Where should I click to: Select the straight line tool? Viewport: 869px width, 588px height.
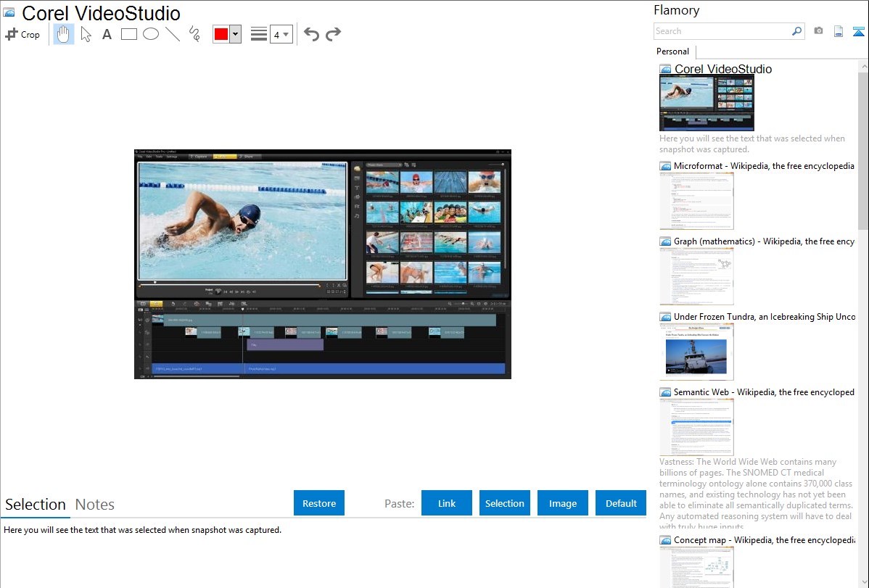(x=173, y=34)
